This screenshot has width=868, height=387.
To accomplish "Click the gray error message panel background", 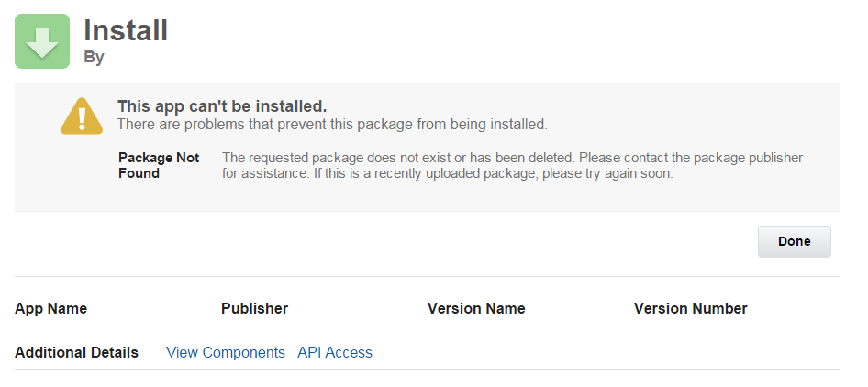I will click(x=459, y=194).
